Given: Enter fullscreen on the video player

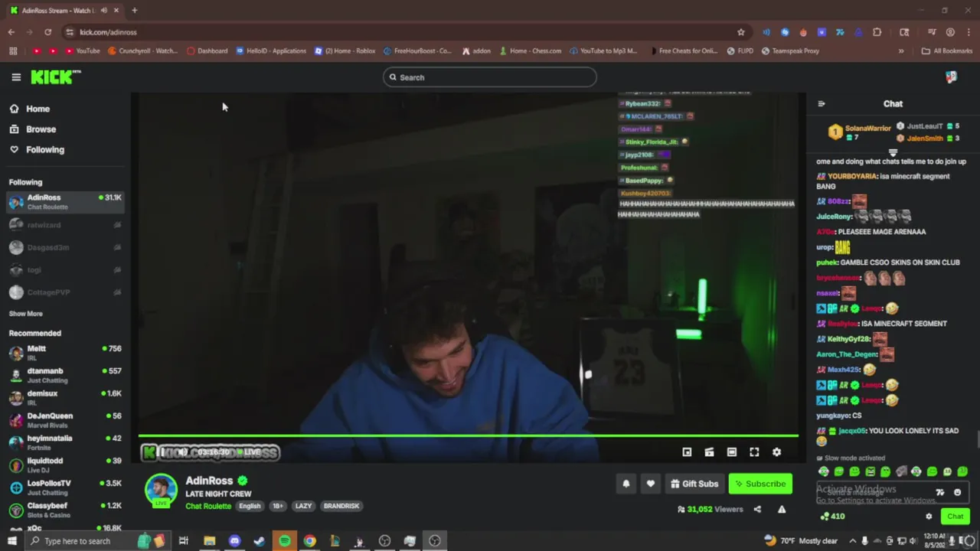Looking at the screenshot, I should (x=754, y=452).
